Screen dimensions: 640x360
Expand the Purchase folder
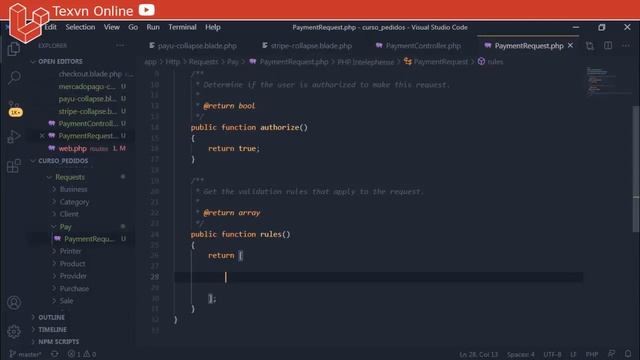click(74, 289)
